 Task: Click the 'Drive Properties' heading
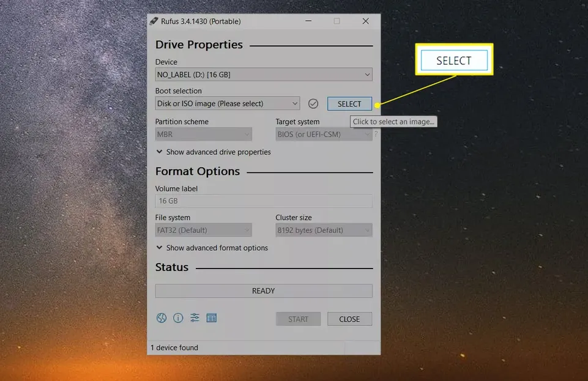click(x=199, y=45)
